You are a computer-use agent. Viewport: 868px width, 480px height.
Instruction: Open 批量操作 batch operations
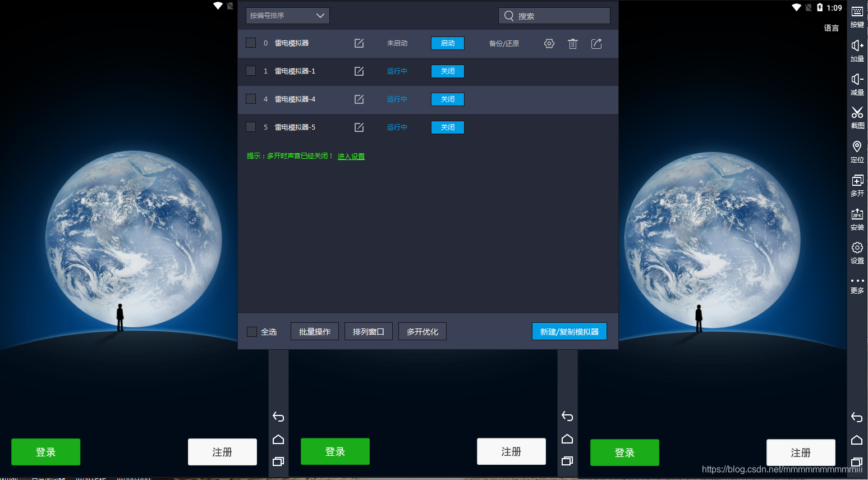(x=315, y=332)
